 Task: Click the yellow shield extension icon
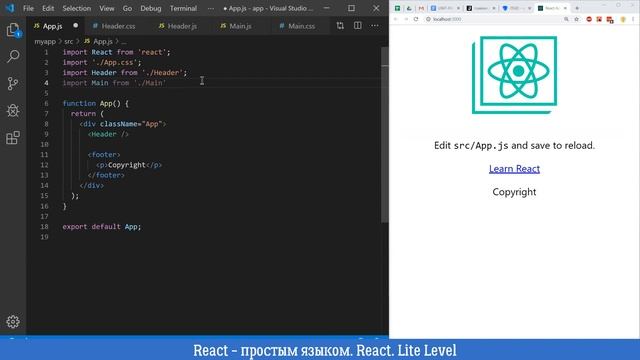pos(623,19)
